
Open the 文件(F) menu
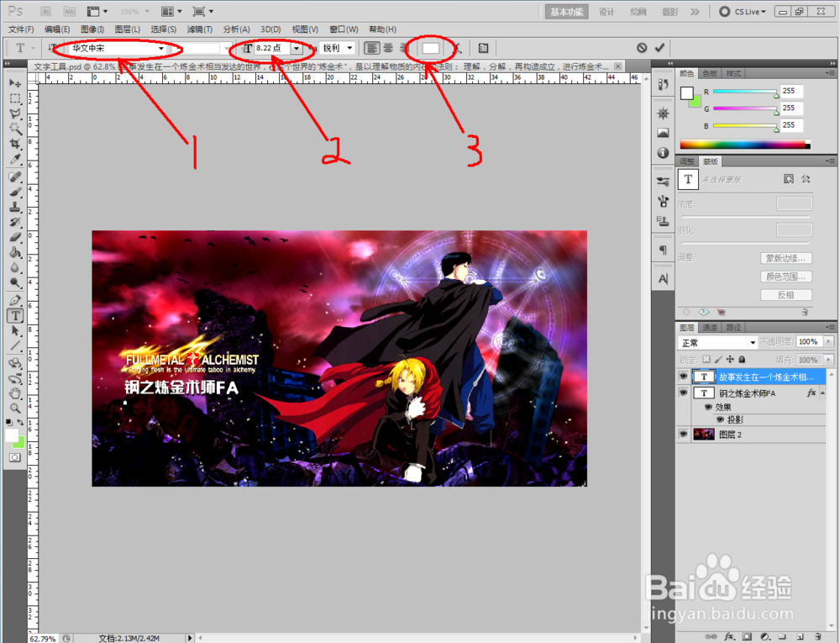click(21, 29)
